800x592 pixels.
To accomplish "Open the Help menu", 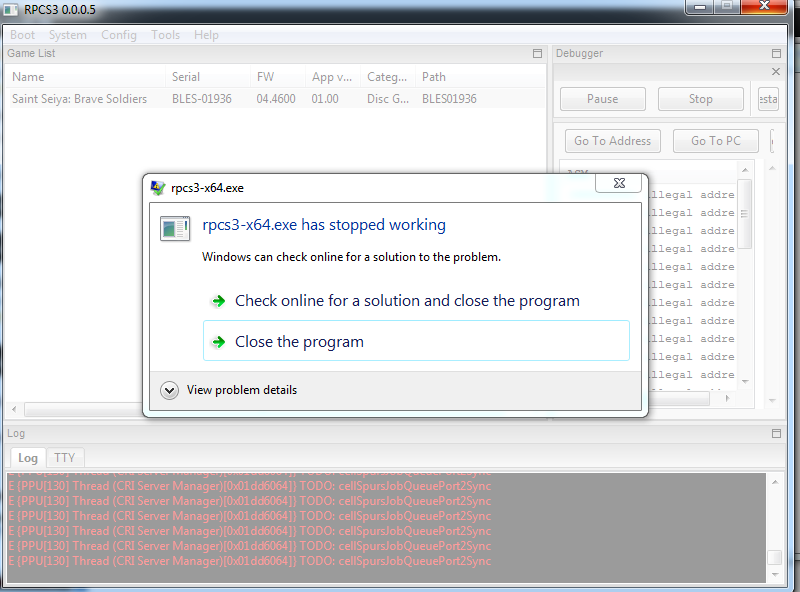I will [206, 35].
